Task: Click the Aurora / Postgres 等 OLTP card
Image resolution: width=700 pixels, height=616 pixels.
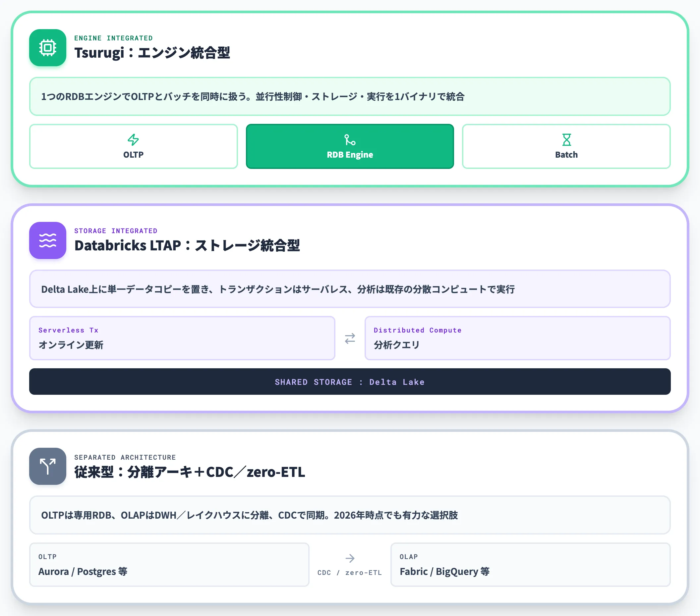Action: pos(169,565)
